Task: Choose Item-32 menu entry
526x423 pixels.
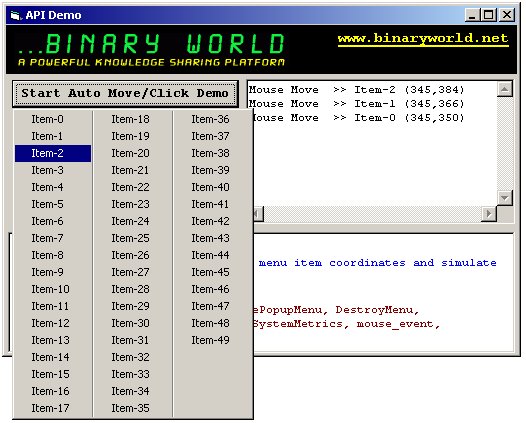Action: [x=133, y=357]
